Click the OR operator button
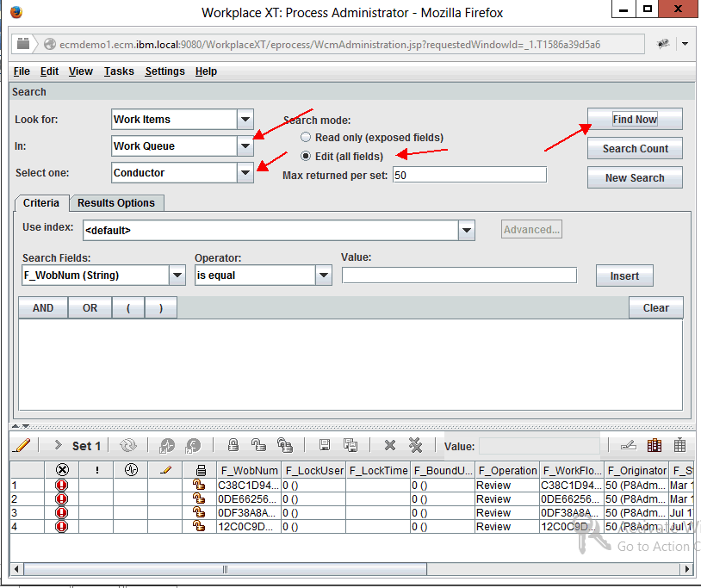Screen dimensions: 701x588 (90, 308)
